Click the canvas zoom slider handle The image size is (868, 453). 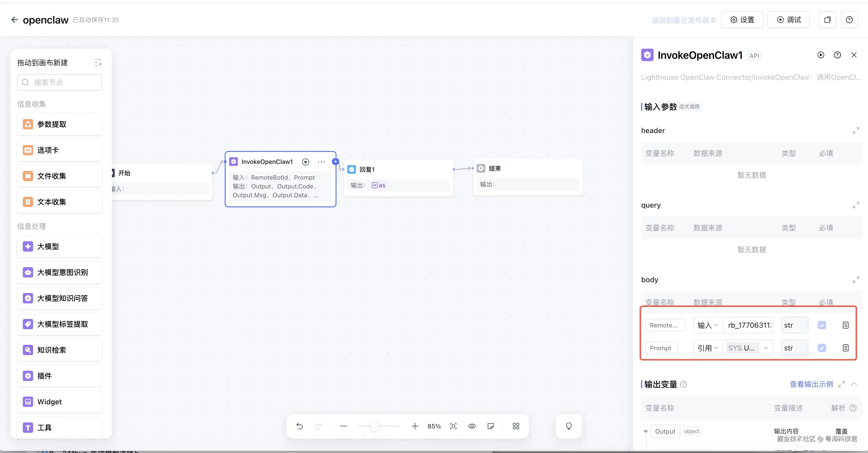[x=374, y=426]
